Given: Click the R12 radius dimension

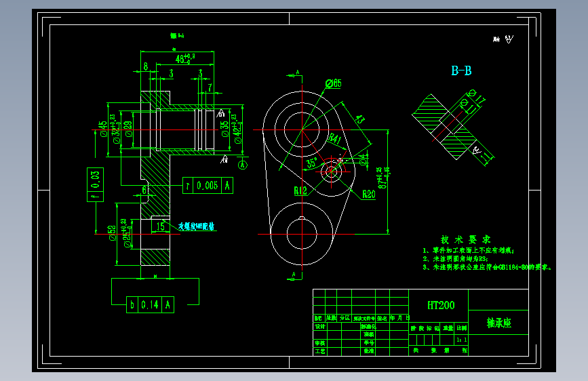Looking at the screenshot, I should [x=300, y=191].
